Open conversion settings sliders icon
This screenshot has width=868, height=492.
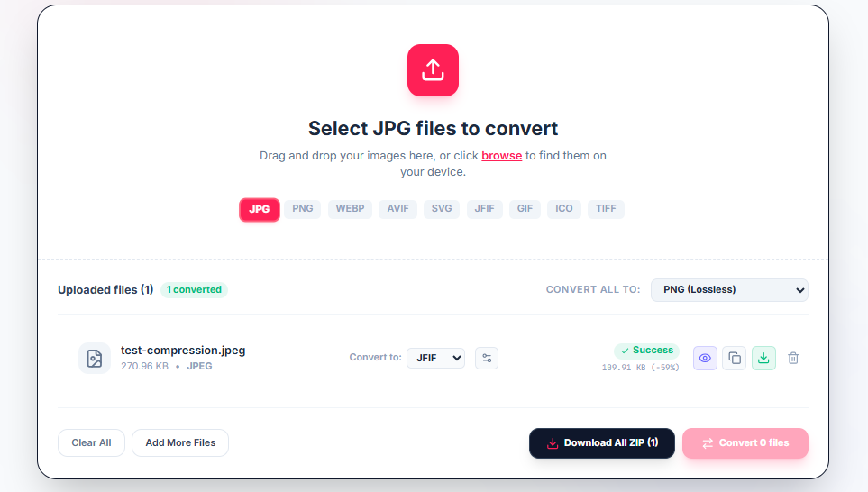pyautogui.click(x=487, y=358)
